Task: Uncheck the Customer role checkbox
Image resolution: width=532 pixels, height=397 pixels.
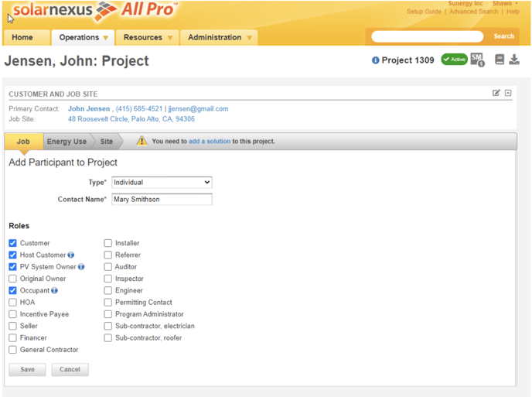Action: click(12, 243)
